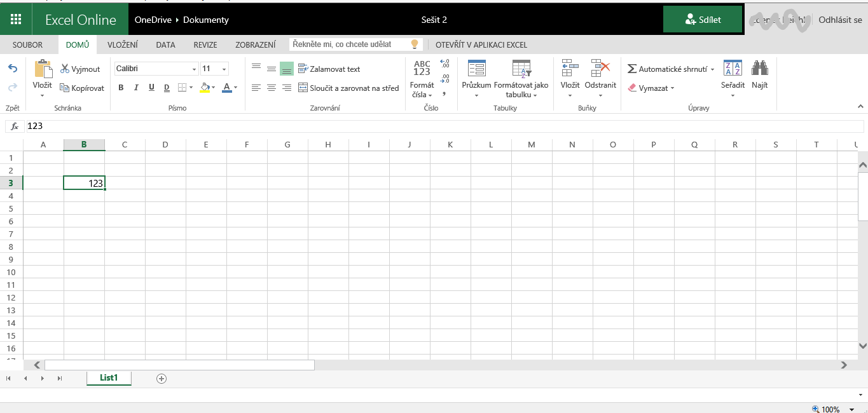Open the Dokumenty breadcrumb link

[x=206, y=20]
